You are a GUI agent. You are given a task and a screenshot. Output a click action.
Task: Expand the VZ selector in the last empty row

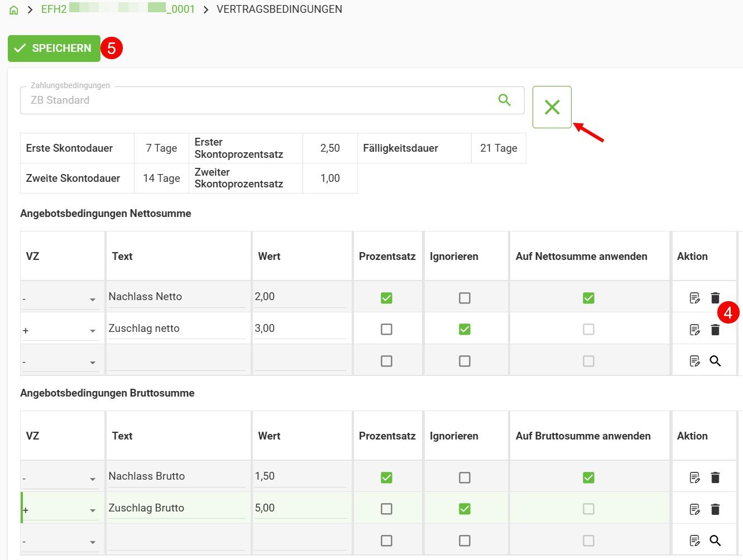pyautogui.click(x=93, y=540)
